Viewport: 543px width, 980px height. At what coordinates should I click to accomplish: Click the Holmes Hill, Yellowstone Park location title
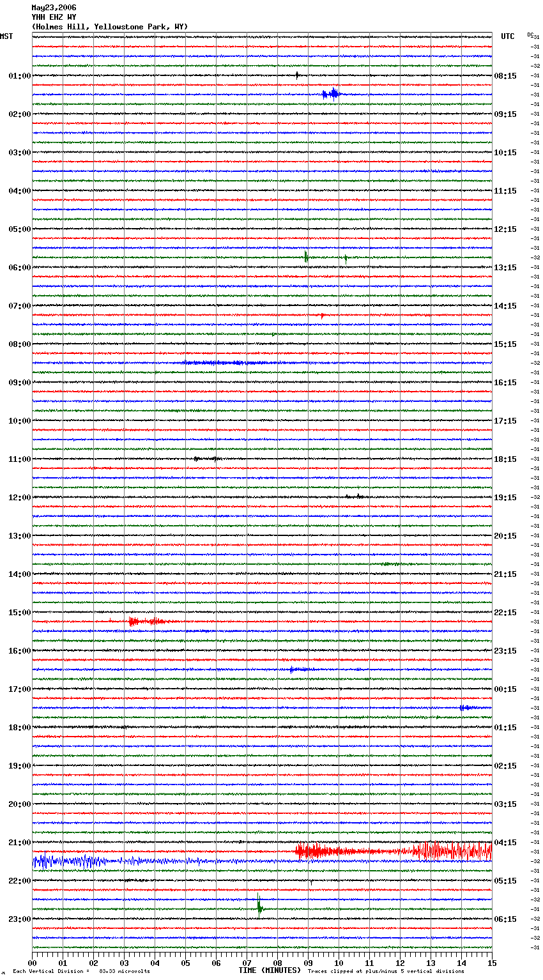[x=110, y=27]
